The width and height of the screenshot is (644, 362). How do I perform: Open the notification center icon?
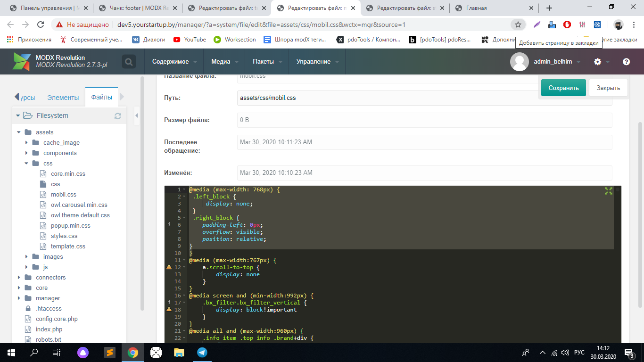[629, 352]
